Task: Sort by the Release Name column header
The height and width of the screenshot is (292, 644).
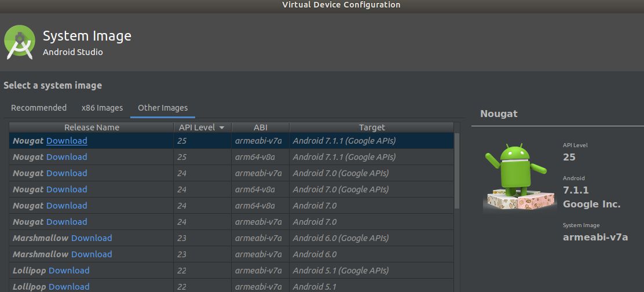Action: 92,127
